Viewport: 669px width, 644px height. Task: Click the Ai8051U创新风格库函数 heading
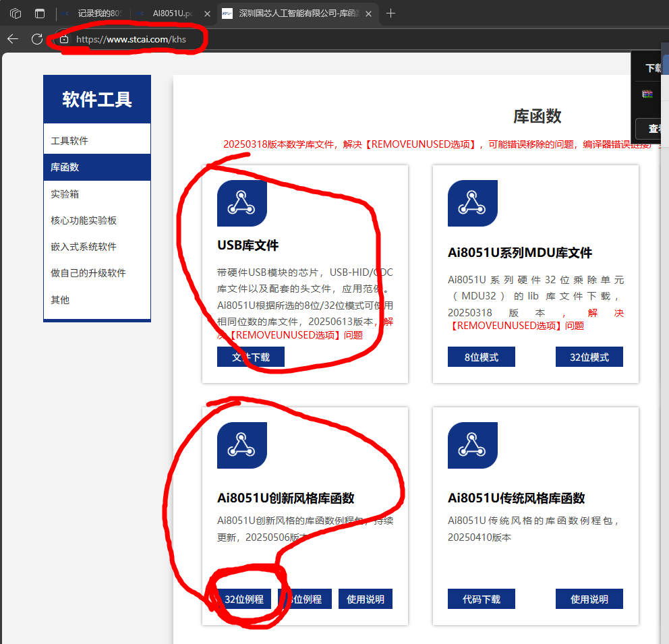pyautogui.click(x=286, y=498)
